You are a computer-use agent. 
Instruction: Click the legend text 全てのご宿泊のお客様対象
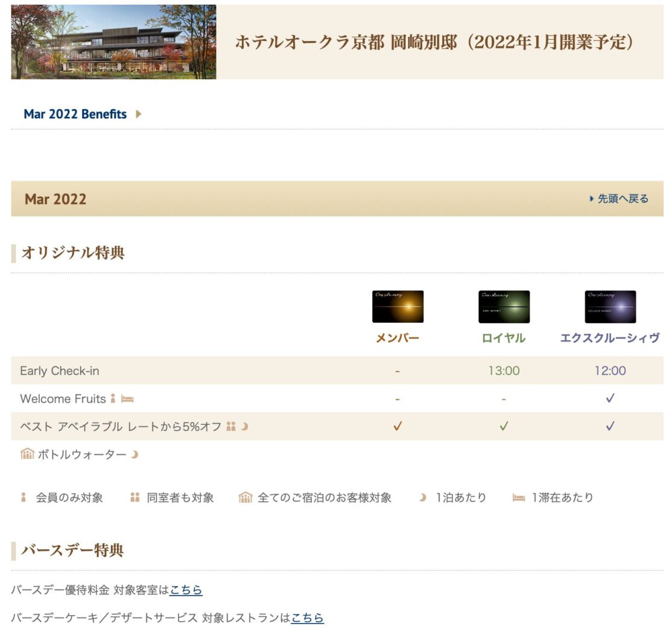coord(325,498)
